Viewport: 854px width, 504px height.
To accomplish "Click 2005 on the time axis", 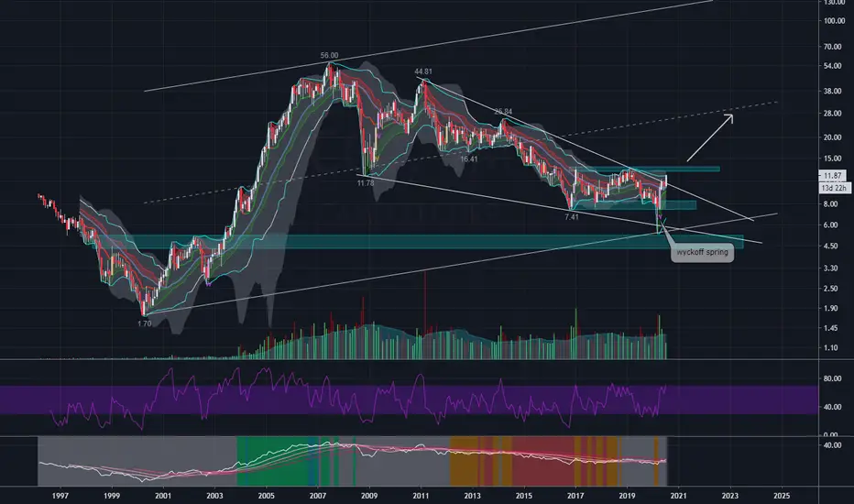I will [x=266, y=495].
